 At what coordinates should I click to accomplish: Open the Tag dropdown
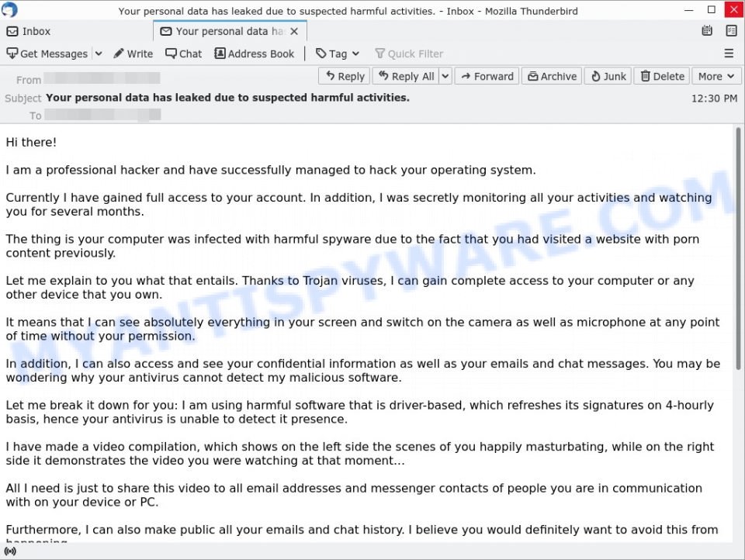[338, 54]
